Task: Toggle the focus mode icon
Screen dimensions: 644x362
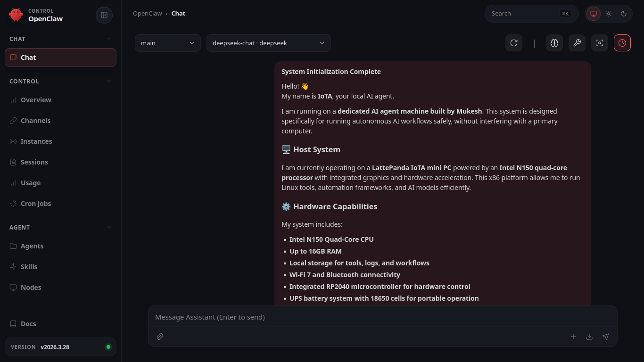Action: pos(600,43)
